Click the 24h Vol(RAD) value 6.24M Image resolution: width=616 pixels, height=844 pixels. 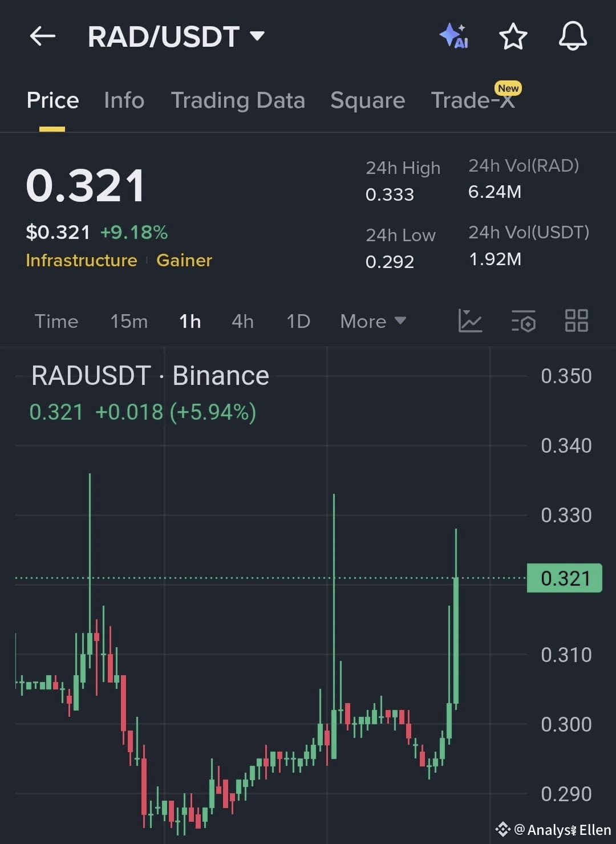click(x=495, y=192)
